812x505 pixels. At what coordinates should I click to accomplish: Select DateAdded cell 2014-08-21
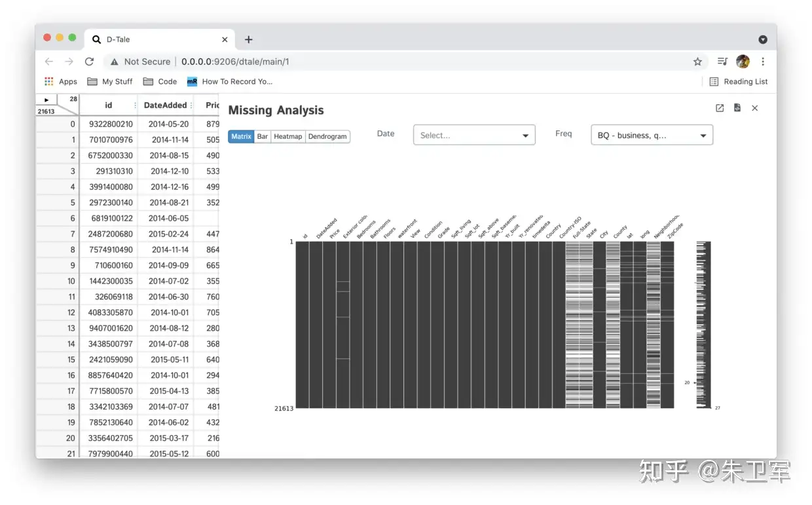pyautogui.click(x=166, y=202)
